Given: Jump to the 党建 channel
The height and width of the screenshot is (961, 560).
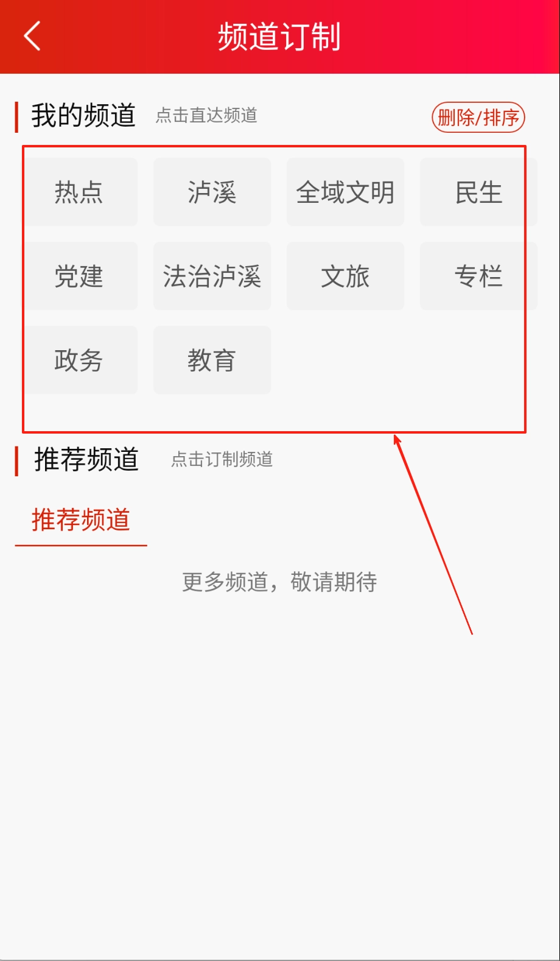Looking at the screenshot, I should tap(79, 276).
